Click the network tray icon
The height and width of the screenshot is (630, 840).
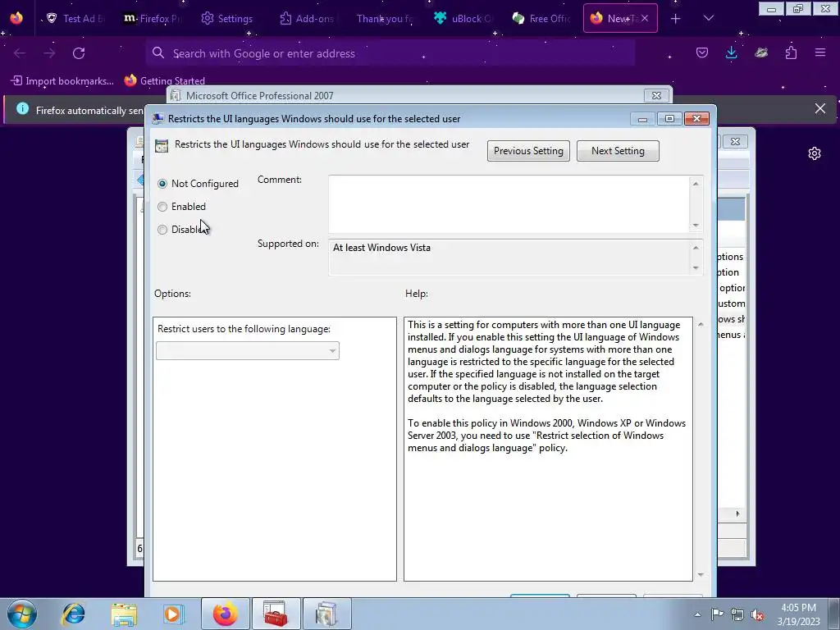click(737, 614)
